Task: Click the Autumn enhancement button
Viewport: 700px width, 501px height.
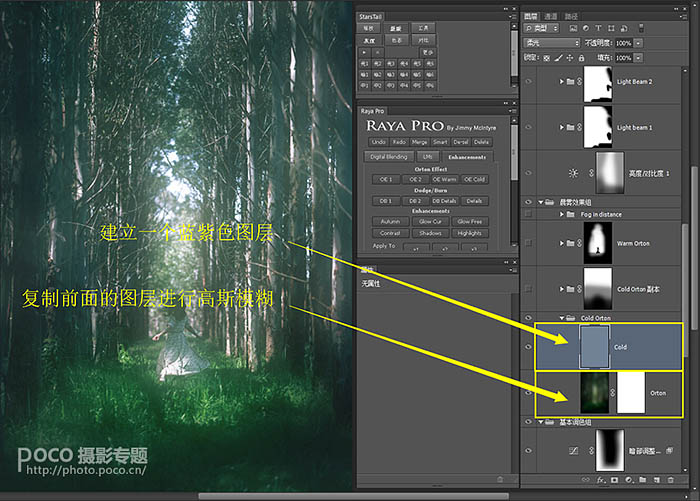Action: pyautogui.click(x=390, y=221)
